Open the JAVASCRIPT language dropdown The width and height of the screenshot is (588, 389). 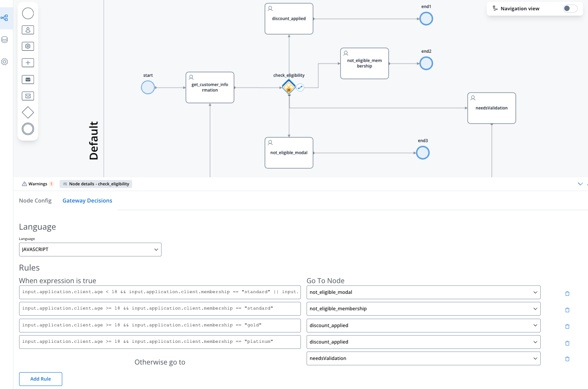click(90, 250)
